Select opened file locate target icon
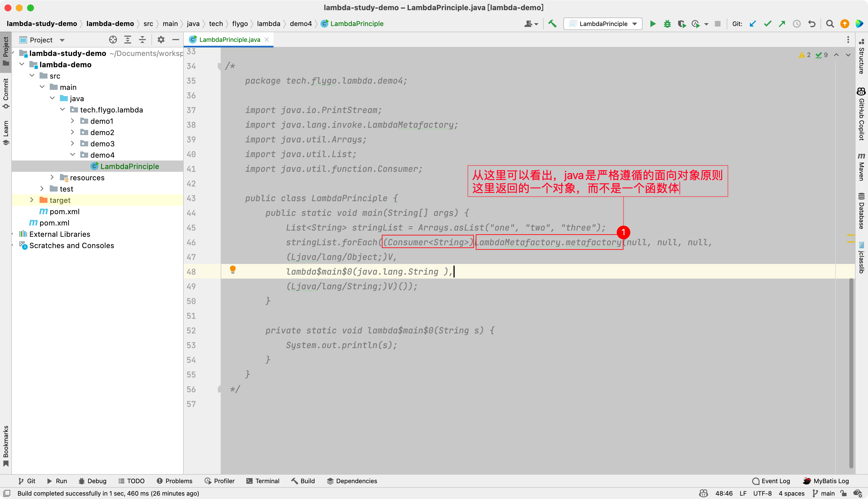The width and height of the screenshot is (868, 499). pyautogui.click(x=113, y=40)
